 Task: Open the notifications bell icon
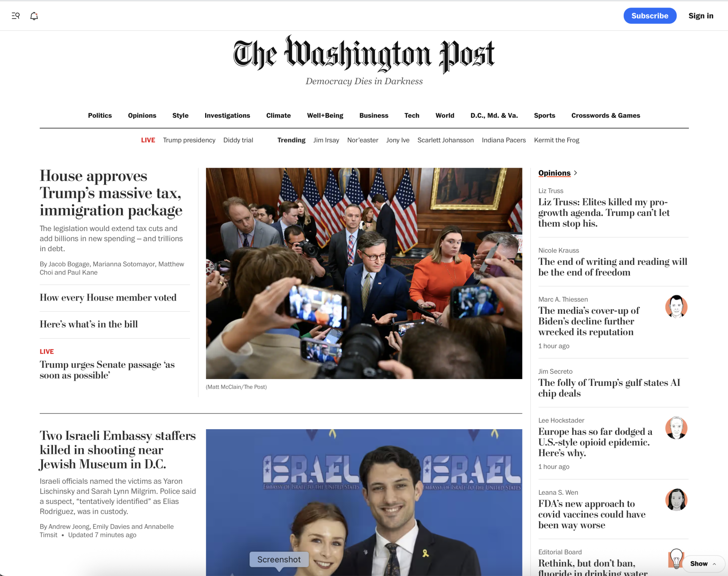34,16
